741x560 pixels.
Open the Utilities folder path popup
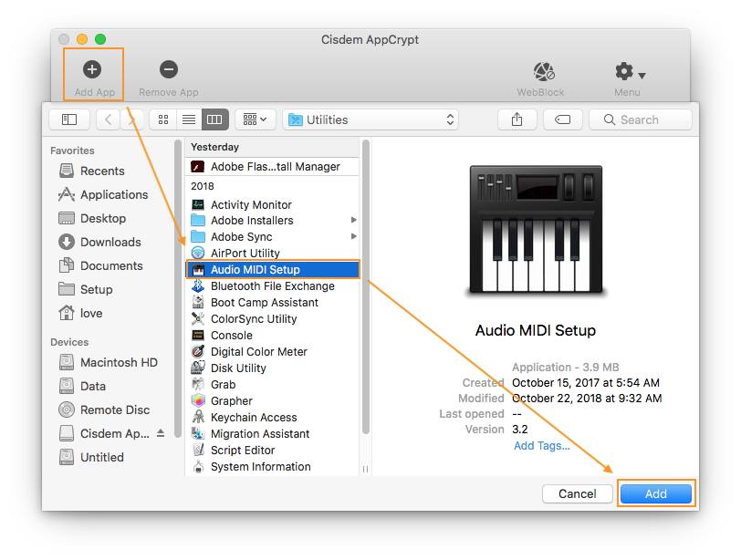pos(370,119)
